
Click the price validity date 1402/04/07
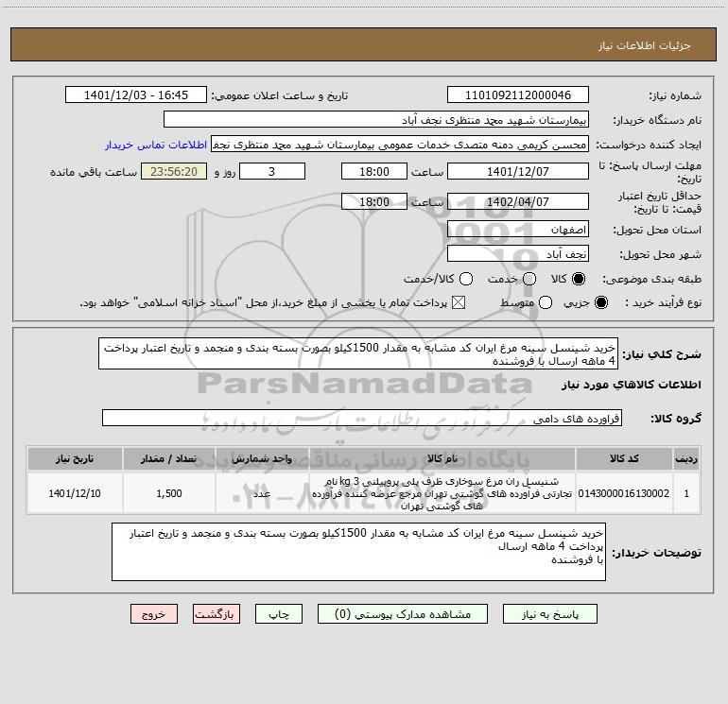[x=518, y=201]
